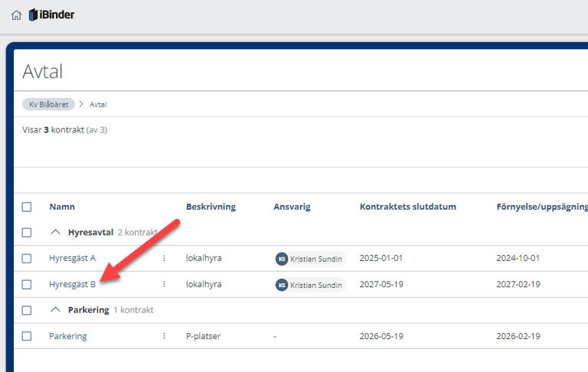The height and width of the screenshot is (372, 588).
Task: Click the Ansvarig column header
Action: (292, 207)
